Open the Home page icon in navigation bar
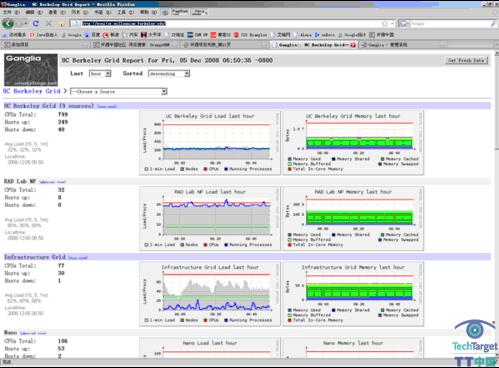Screen dimensions: 499x368 [61, 23]
